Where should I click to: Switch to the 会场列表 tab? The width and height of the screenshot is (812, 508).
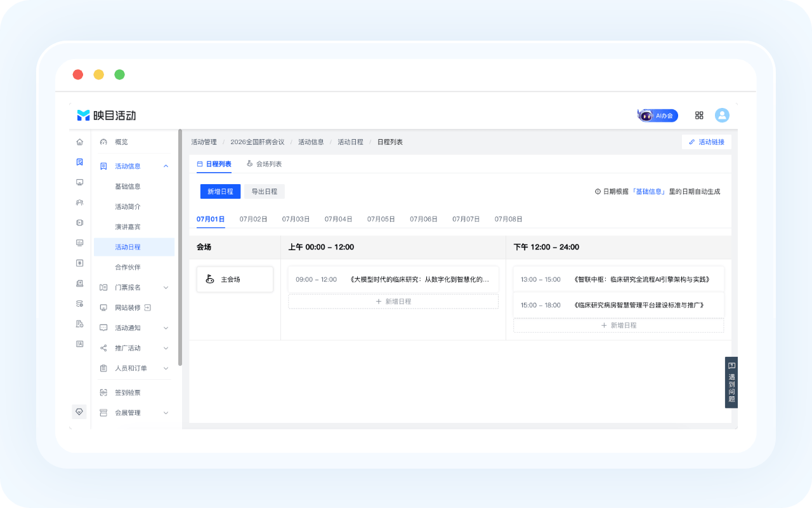(x=264, y=164)
